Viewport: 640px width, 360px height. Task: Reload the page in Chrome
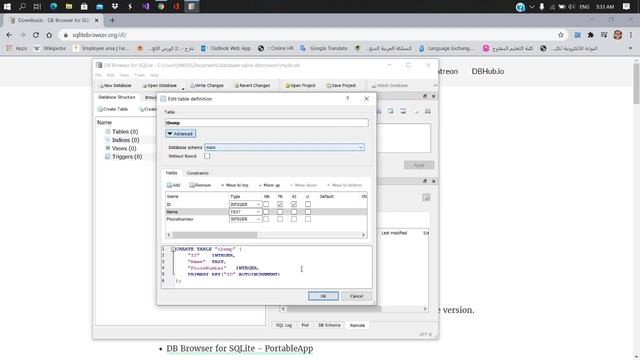36,35
